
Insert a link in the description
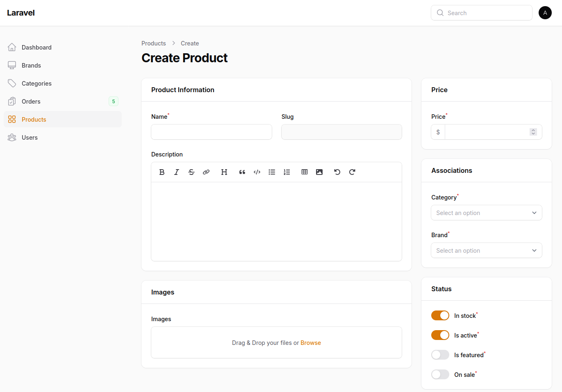click(x=206, y=172)
